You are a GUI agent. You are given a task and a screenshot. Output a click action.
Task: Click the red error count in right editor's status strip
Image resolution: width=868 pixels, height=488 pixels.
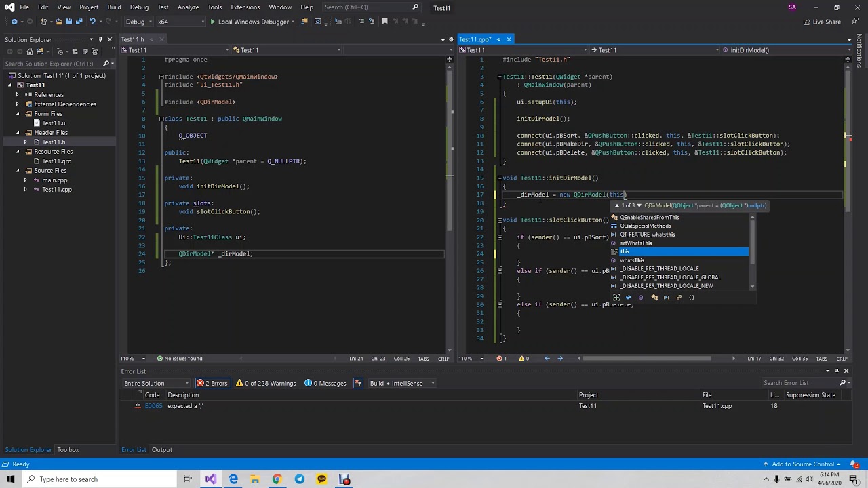pyautogui.click(x=501, y=358)
